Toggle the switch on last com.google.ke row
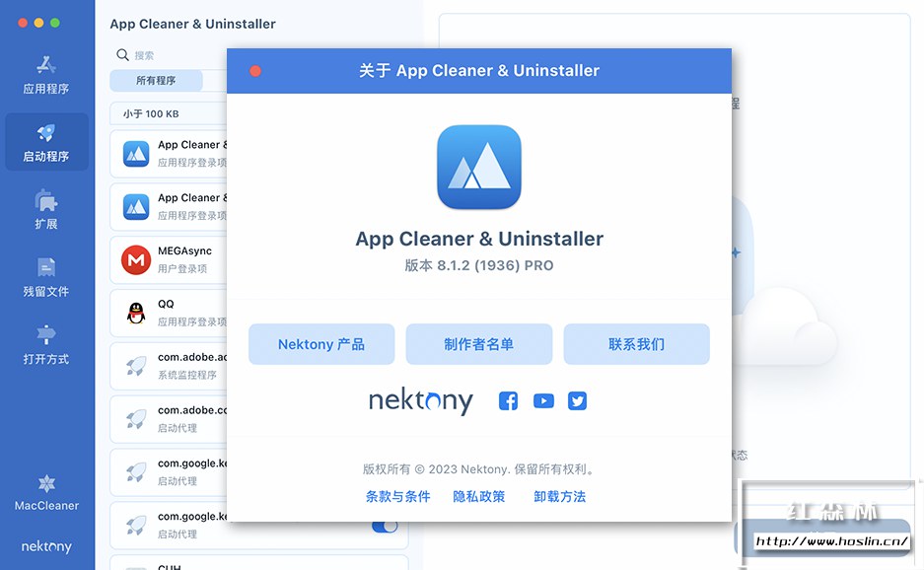 click(x=385, y=527)
